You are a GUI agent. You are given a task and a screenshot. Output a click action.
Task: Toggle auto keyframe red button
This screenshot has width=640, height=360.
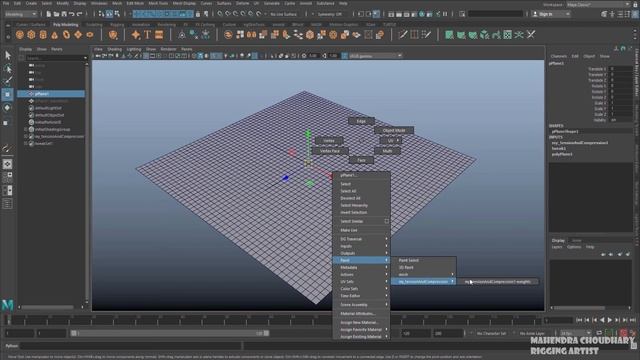[x=623, y=333]
